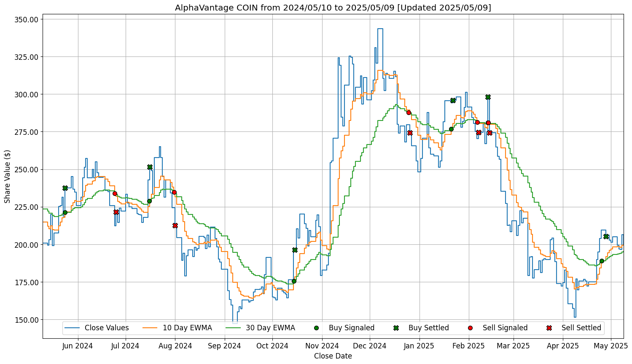Click the Oct 2024 x-axis label
The image size is (632, 364).
[x=272, y=346]
